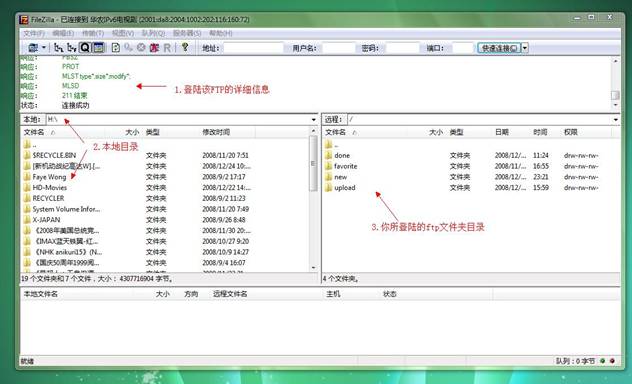632x384 pixels.
Task: Select the remote parent directory .. icon
Action: 328,144
